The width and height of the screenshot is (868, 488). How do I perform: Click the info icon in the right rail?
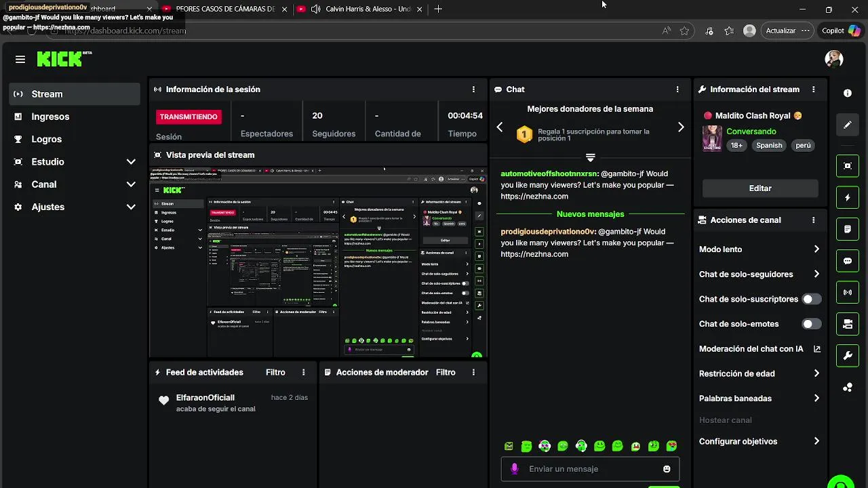coord(848,94)
